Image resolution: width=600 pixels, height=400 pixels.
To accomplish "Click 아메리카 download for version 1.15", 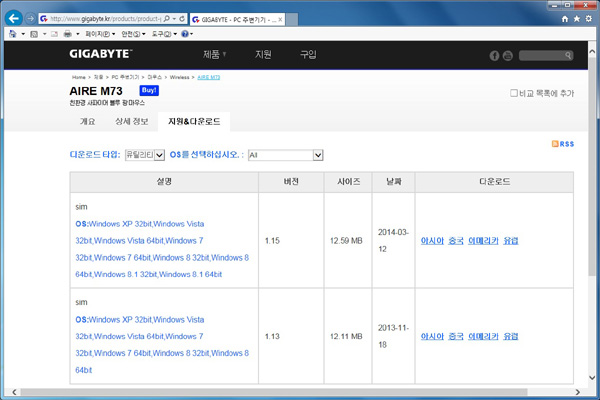I will (x=483, y=241).
